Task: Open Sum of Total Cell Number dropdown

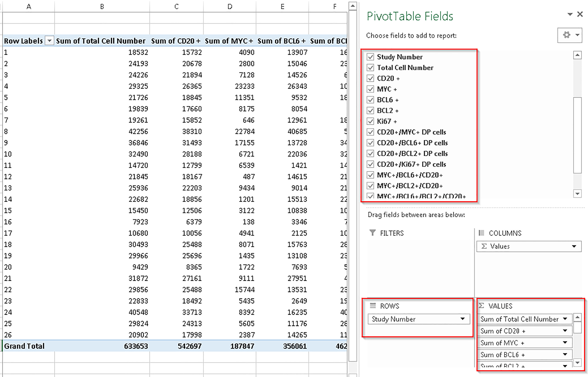Action: 565,319
